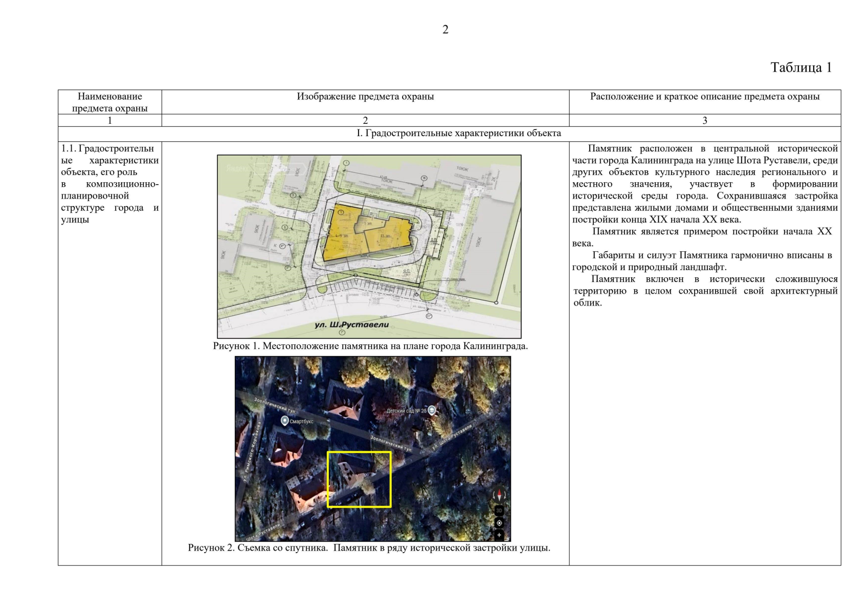The height and width of the screenshot is (614, 868).
Task: Click the 'Наименование предмета охраны' column header
Action: tap(110, 102)
